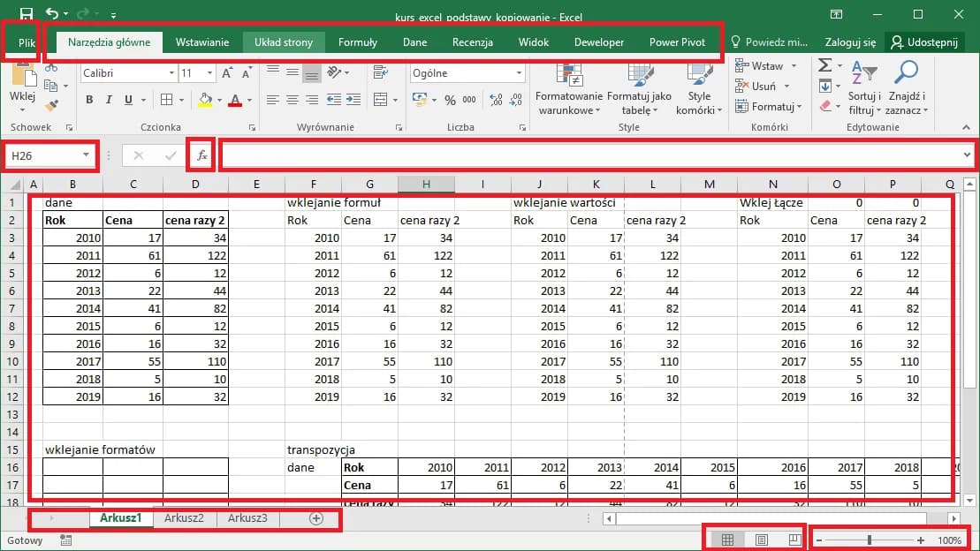
Task: Toggle bold formatting
Action: point(88,100)
